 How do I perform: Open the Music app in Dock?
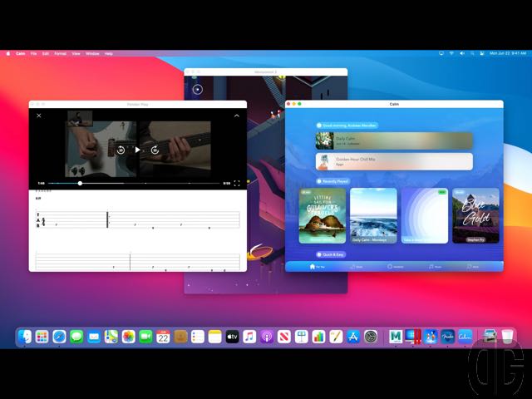(249, 337)
